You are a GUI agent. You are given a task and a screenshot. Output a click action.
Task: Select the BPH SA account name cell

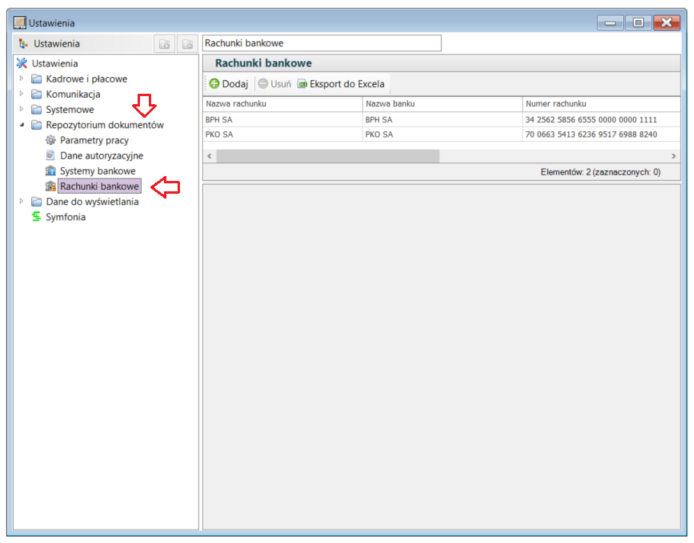282,119
